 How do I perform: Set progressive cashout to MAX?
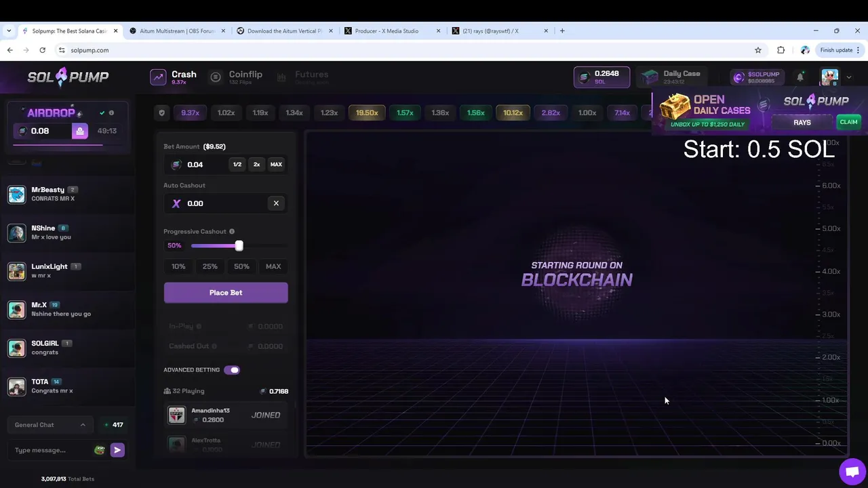[273, 266]
